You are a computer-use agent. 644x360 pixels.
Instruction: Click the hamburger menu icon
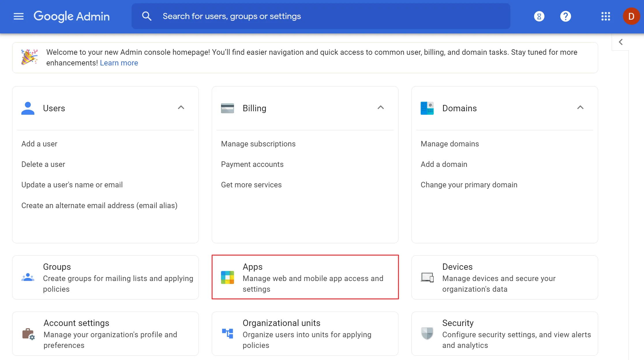pos(18,16)
